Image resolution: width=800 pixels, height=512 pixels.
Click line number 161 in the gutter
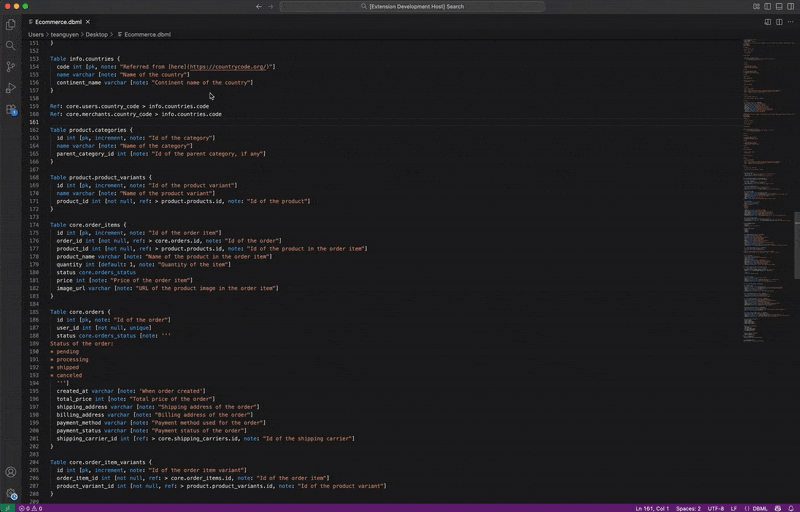coord(34,122)
